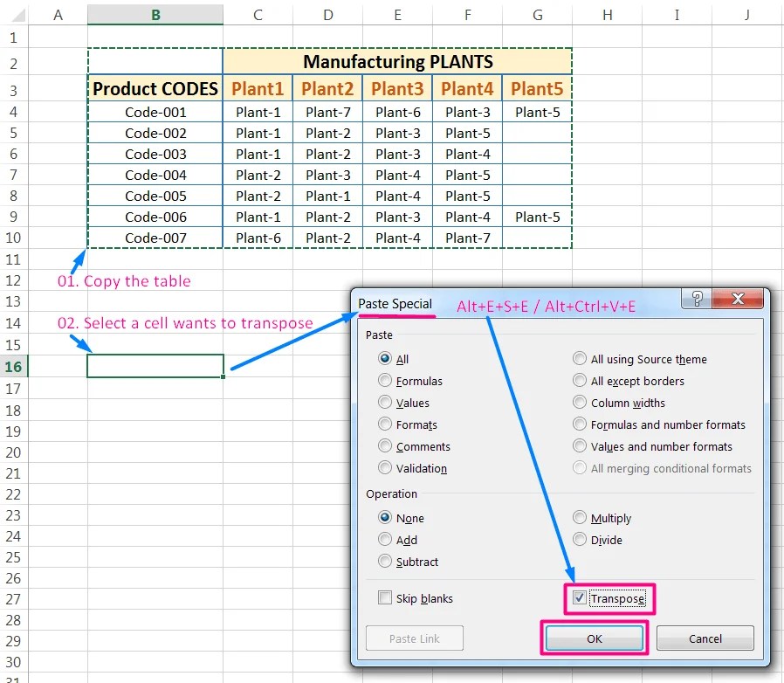The height and width of the screenshot is (683, 784).
Task: Select the empty cell in row 16
Action: [155, 367]
